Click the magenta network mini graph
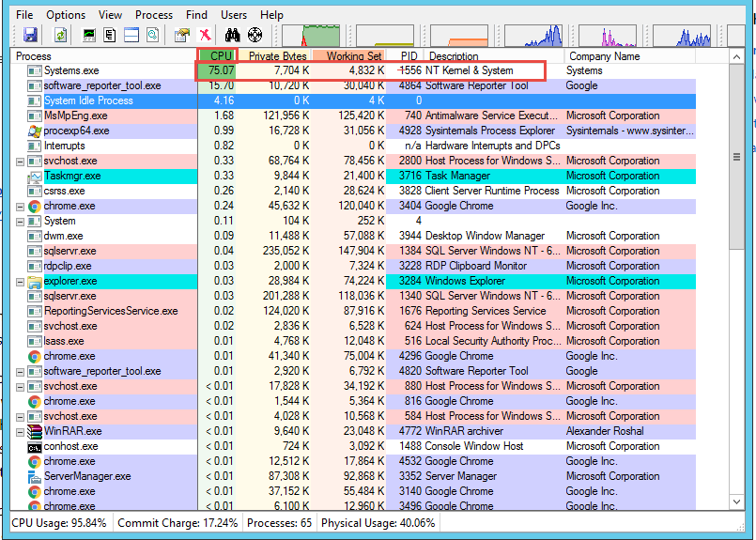This screenshot has width=756, height=540. 608,36
